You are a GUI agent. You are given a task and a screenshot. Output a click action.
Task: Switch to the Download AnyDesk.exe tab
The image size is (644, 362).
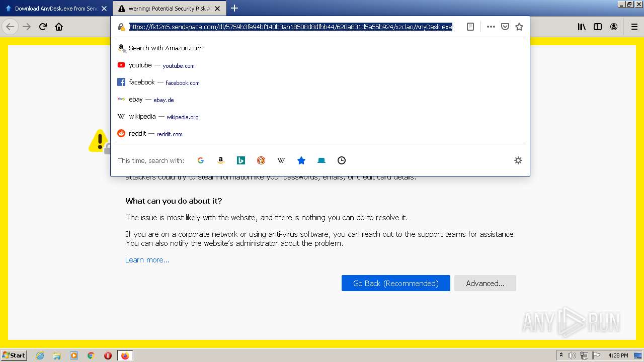point(56,9)
